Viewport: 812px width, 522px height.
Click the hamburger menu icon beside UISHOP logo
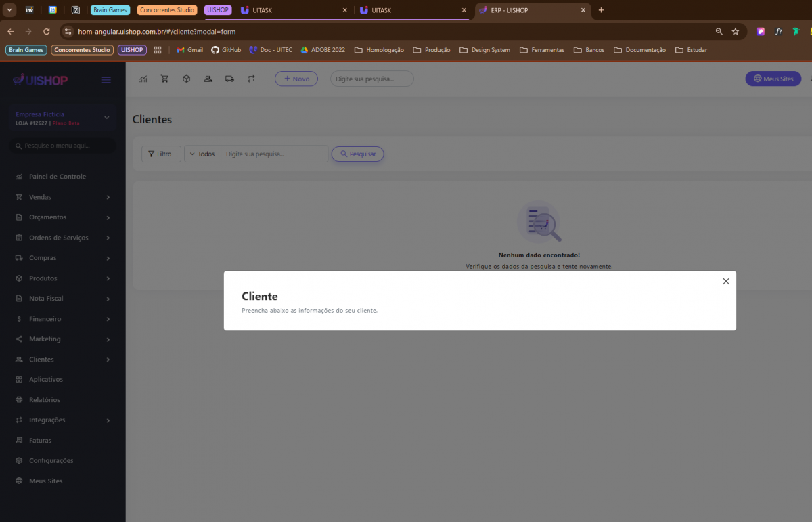coord(106,80)
